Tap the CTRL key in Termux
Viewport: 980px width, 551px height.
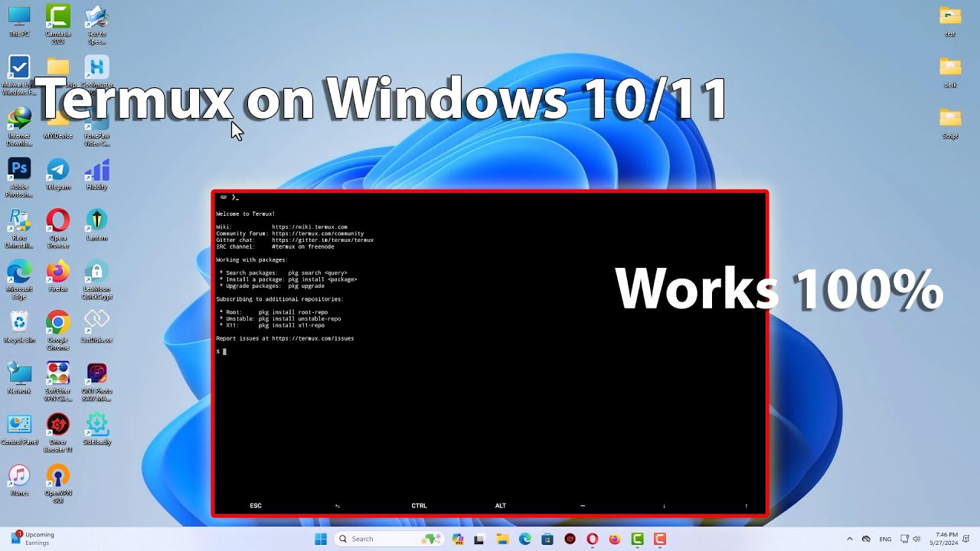[419, 506]
